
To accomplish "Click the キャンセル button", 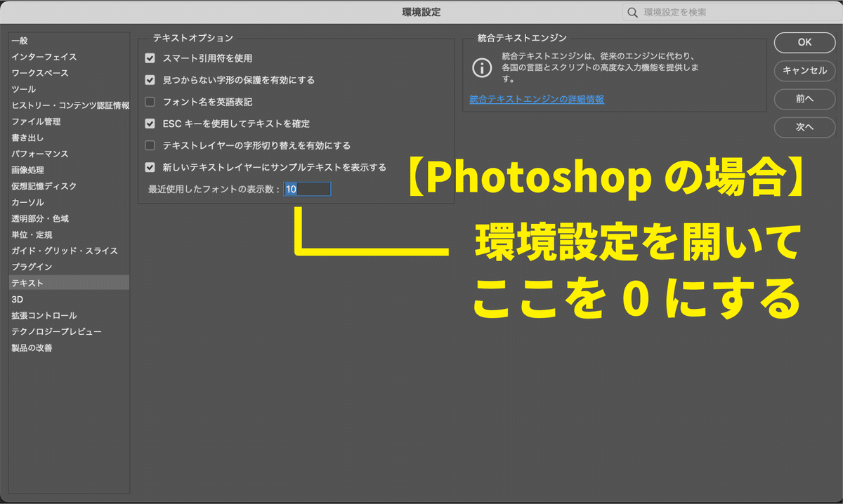I will (x=804, y=70).
